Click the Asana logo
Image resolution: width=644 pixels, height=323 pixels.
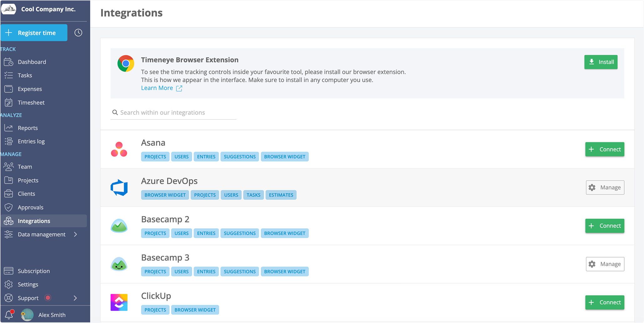pyautogui.click(x=119, y=149)
